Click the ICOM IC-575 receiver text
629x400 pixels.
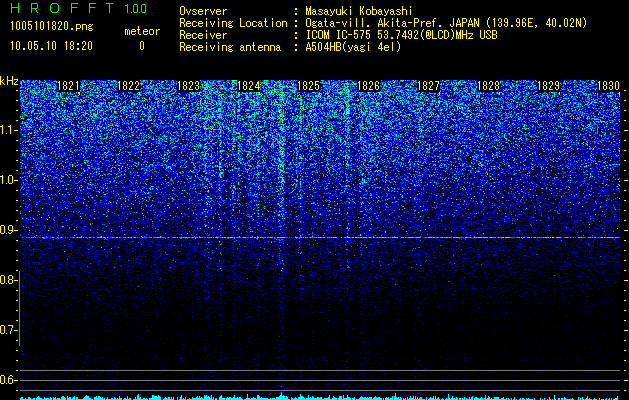(401, 35)
